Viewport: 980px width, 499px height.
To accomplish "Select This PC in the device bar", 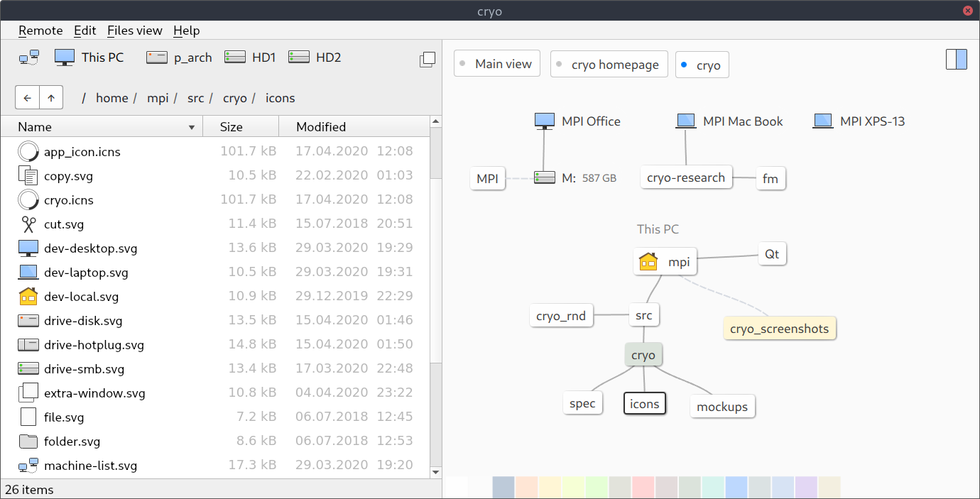I will tap(88, 57).
